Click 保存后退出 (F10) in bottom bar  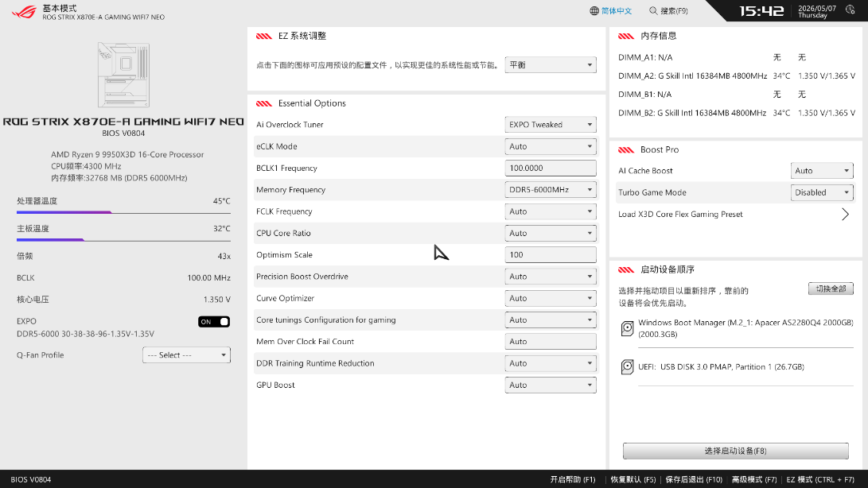coord(694,480)
